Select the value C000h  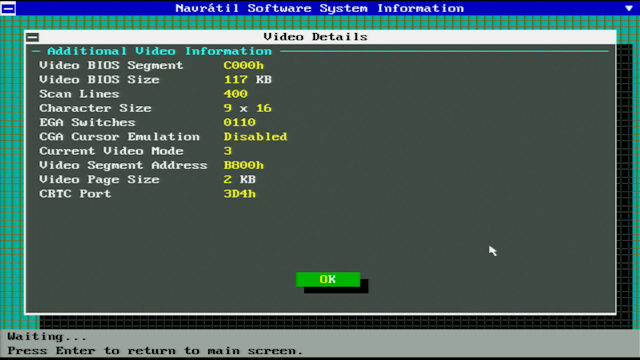click(244, 65)
